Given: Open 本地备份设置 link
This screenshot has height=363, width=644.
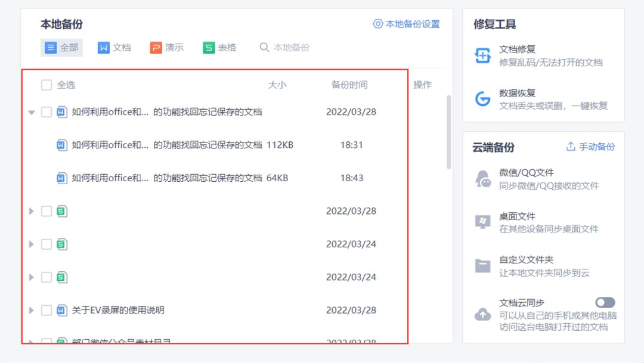Looking at the screenshot, I should pos(413,24).
